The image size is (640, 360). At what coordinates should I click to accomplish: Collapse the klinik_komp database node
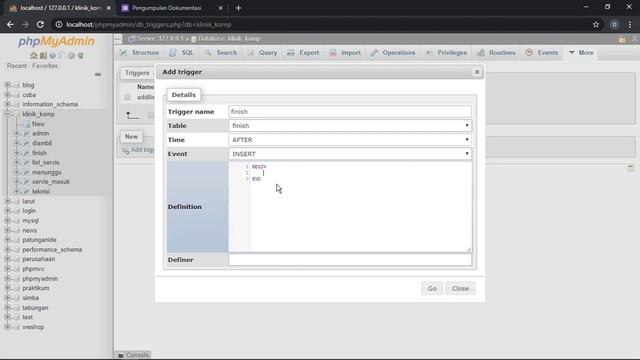[x=7, y=114]
